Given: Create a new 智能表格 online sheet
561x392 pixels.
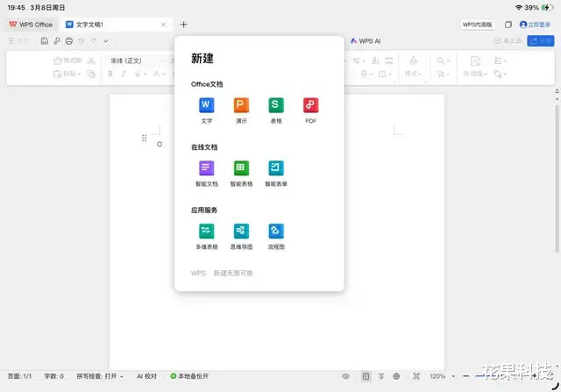Looking at the screenshot, I should click(x=241, y=168).
